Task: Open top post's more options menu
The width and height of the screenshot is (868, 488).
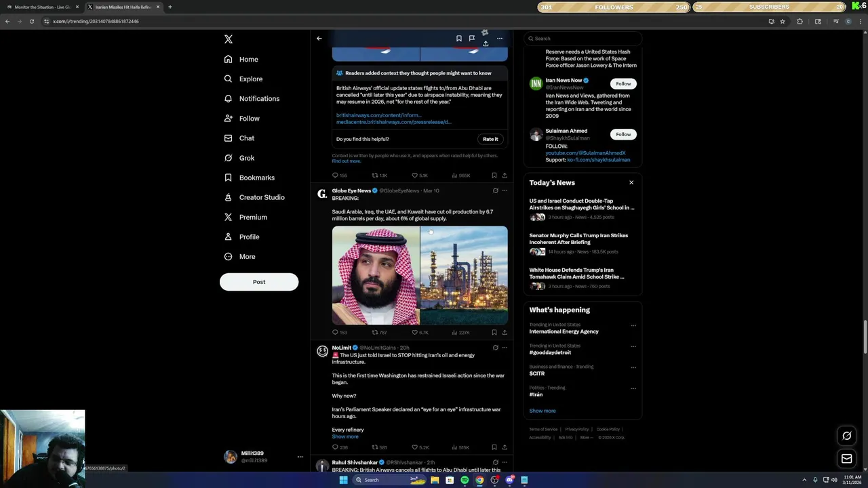Action: coord(500,39)
